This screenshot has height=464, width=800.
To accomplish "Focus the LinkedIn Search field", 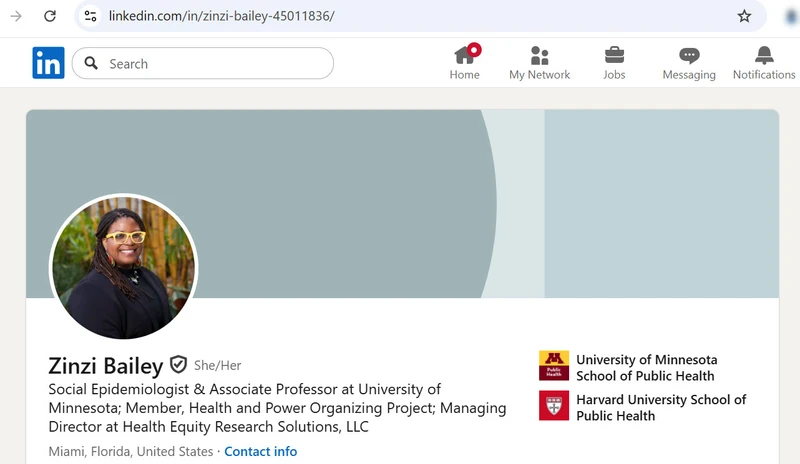I will [203, 63].
